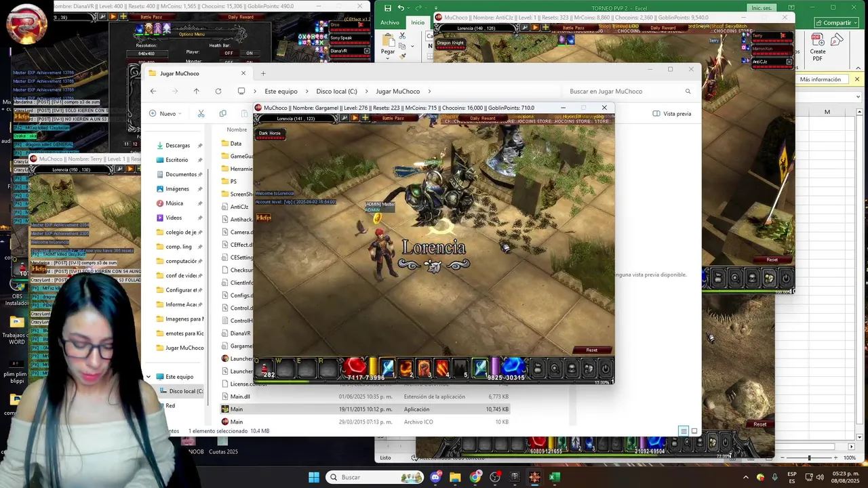Select Documentos in Explorer quick access
The width and height of the screenshot is (868, 488).
(180, 174)
